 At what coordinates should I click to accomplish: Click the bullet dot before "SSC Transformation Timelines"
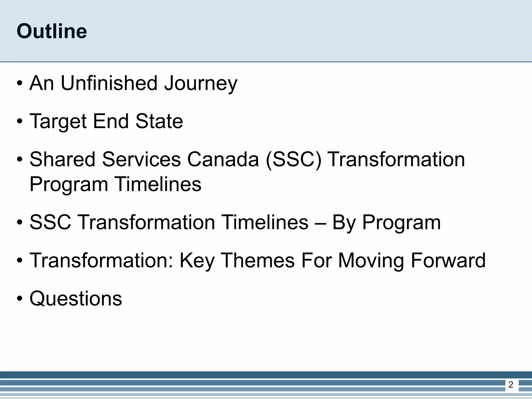[x=20, y=223]
